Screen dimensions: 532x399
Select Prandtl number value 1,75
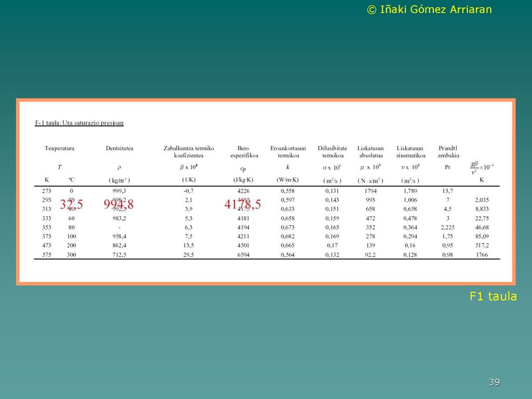pos(447,236)
